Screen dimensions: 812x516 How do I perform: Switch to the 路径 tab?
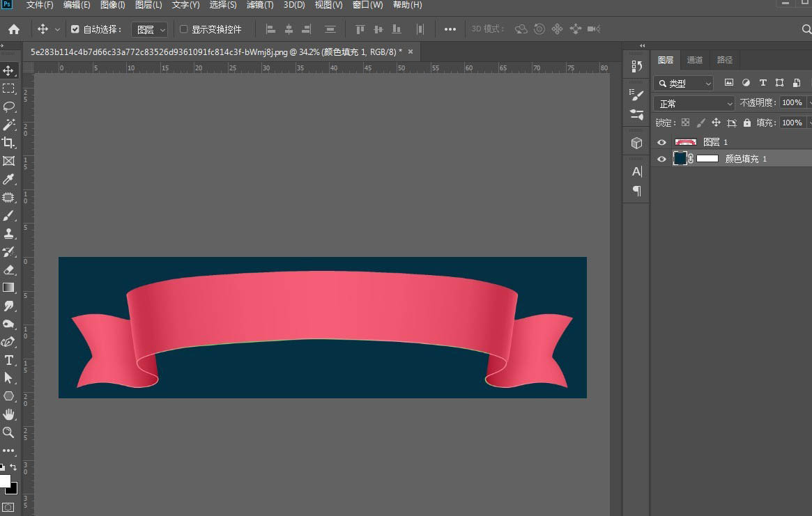pos(725,60)
